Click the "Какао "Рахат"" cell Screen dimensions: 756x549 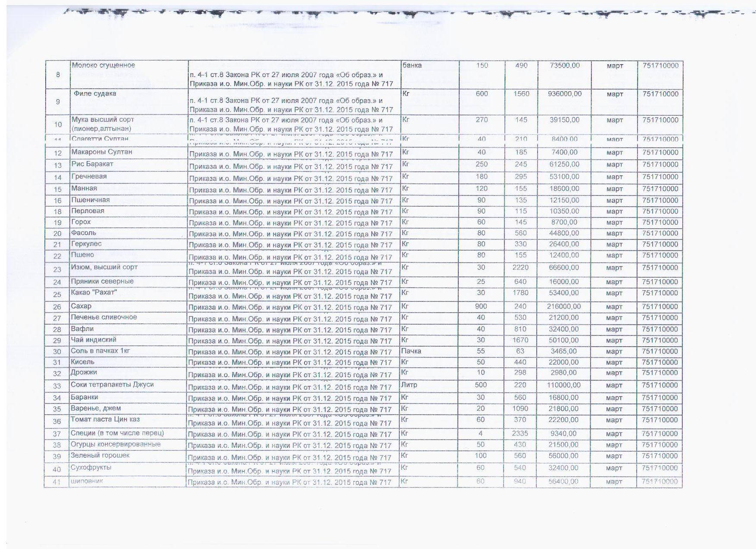[128, 294]
